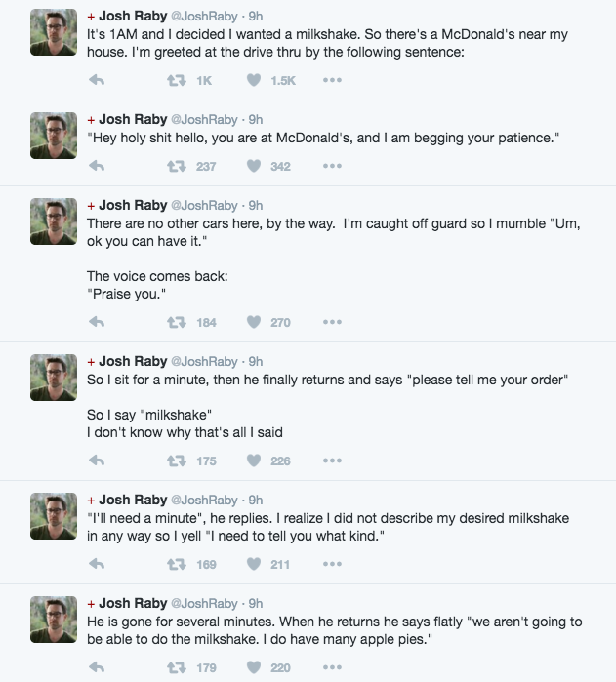
Task: Retweet the "begging your patience" tweet
Action: click(x=177, y=166)
